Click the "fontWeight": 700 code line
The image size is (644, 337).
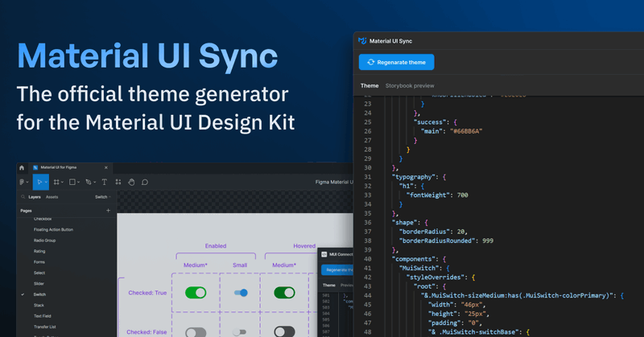[x=437, y=195]
